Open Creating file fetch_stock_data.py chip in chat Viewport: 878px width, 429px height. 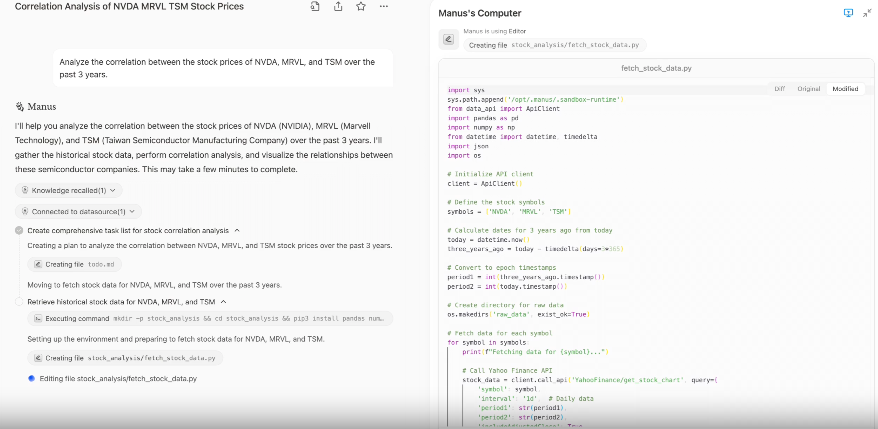point(125,358)
